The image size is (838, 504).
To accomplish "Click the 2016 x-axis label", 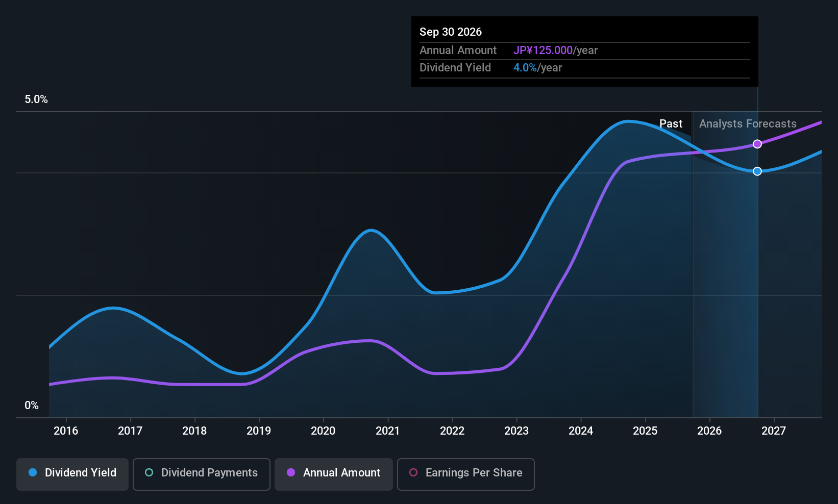I will click(66, 431).
